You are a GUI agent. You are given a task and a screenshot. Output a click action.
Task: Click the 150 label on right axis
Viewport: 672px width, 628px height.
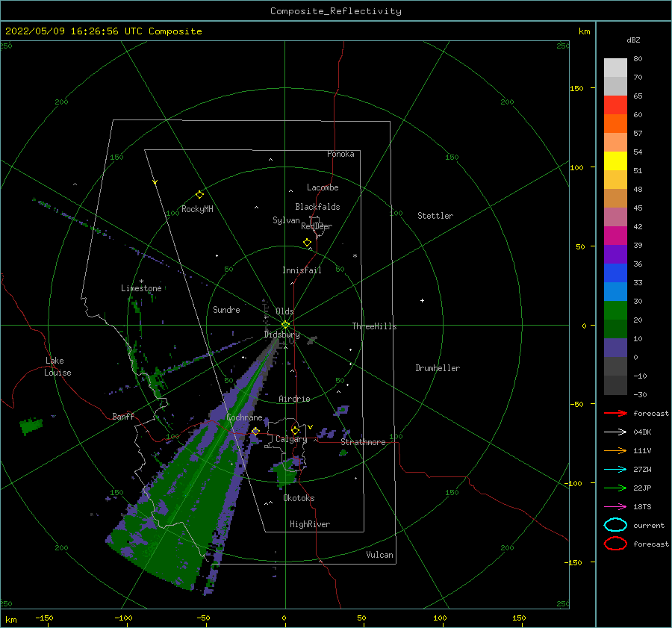pyautogui.click(x=576, y=88)
